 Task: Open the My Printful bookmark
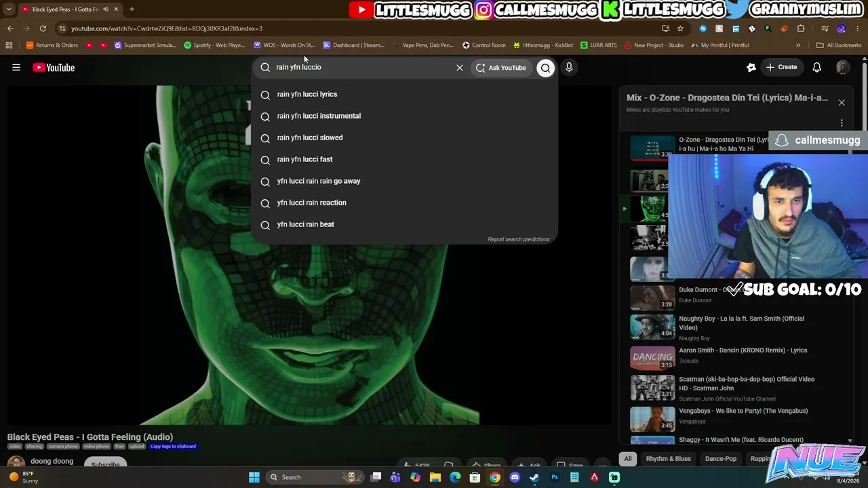720,45
